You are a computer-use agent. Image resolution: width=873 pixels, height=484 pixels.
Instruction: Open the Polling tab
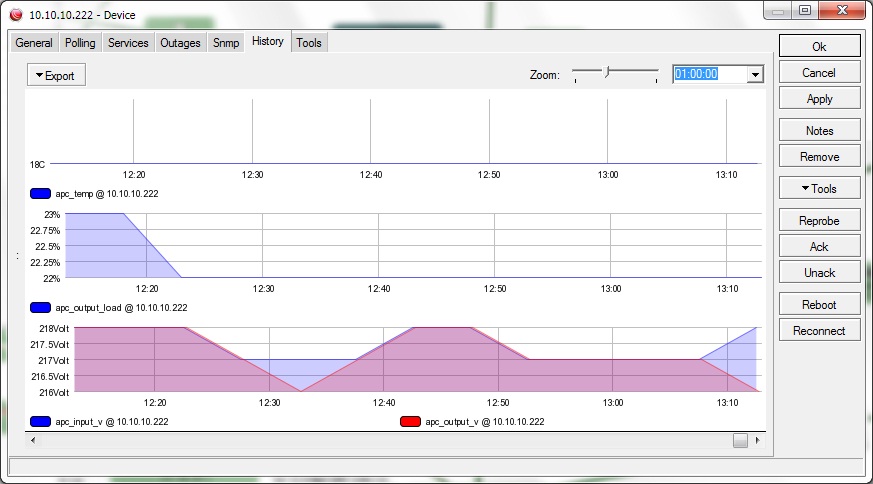tap(80, 43)
